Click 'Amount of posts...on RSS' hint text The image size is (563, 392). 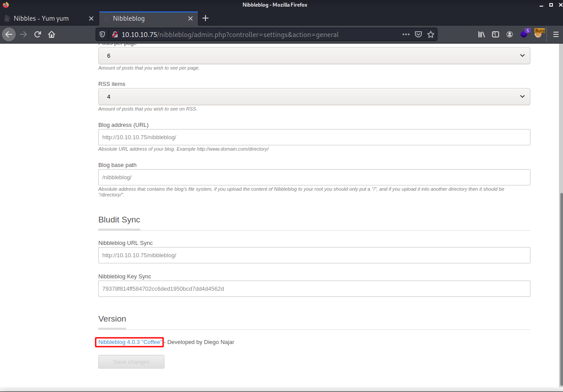pos(148,109)
